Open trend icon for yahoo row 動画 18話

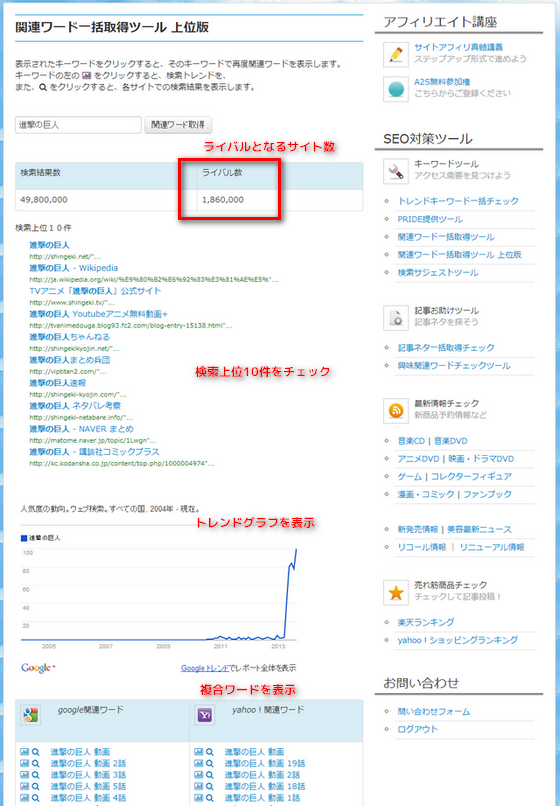(x=198, y=786)
